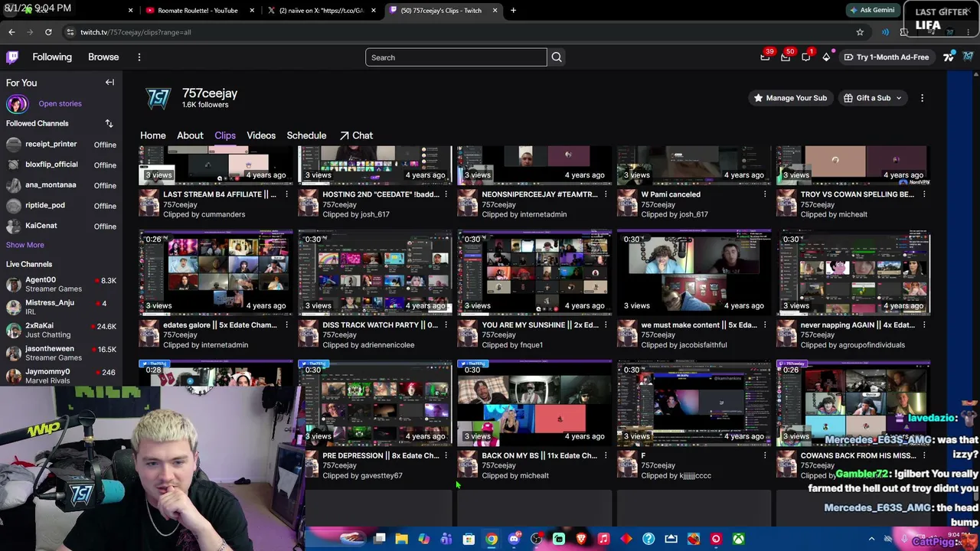Pop out the channel Chat

356,135
